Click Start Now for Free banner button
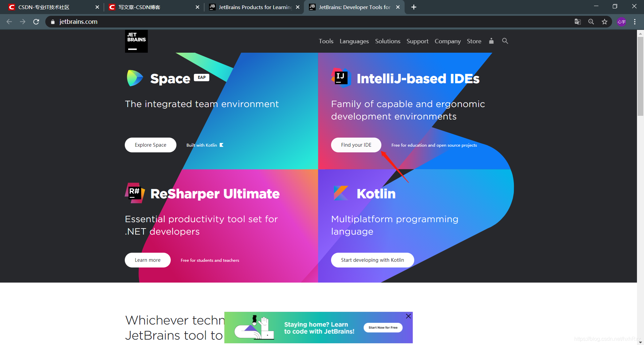The image size is (644, 345). coord(383,328)
